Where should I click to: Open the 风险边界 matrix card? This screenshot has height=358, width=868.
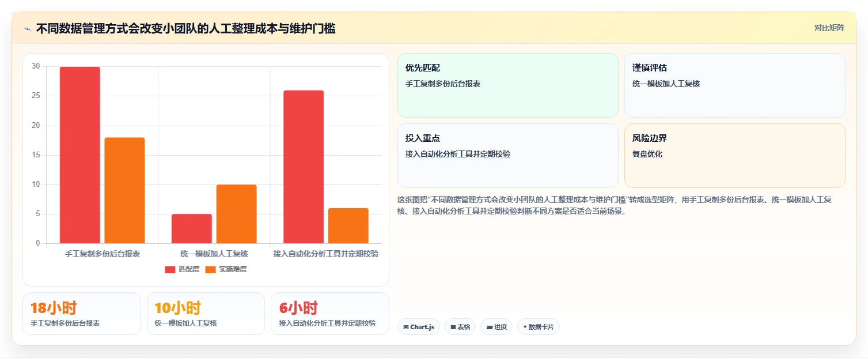[735, 156]
